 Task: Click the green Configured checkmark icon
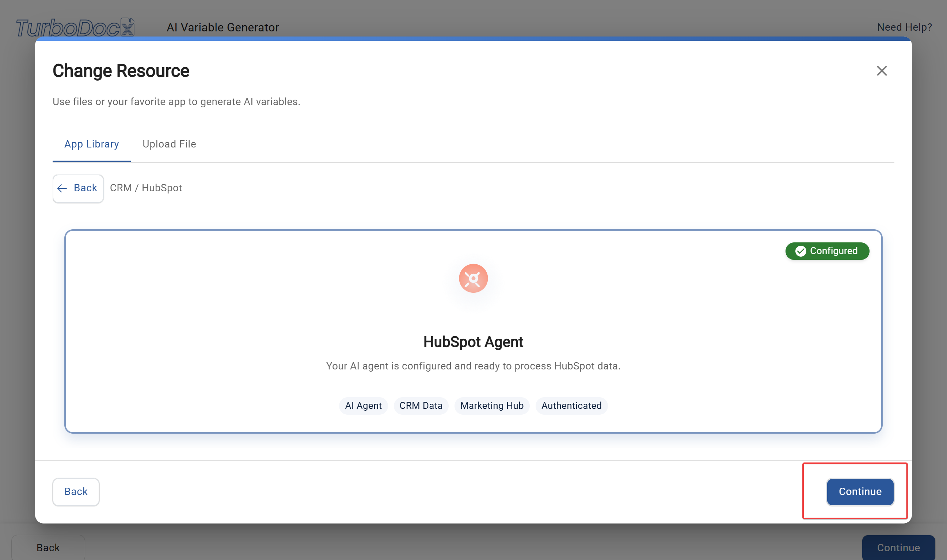point(800,251)
